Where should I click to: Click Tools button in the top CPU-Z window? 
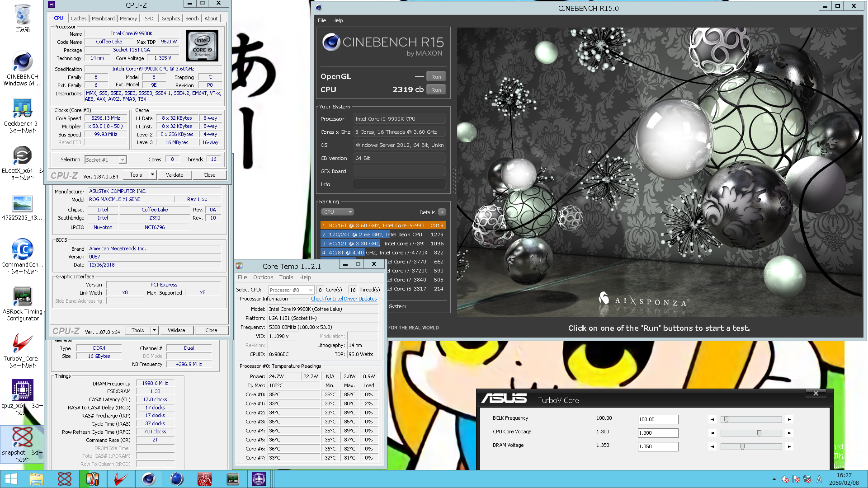pyautogui.click(x=136, y=175)
